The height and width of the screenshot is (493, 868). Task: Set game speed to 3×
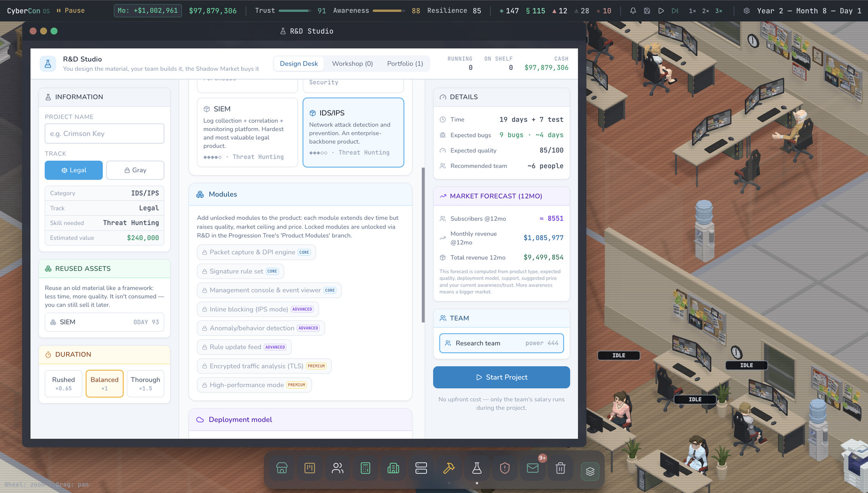point(719,10)
